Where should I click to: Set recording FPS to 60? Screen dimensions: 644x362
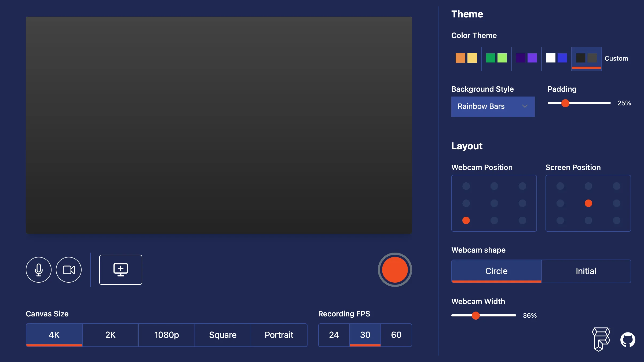[396, 335]
